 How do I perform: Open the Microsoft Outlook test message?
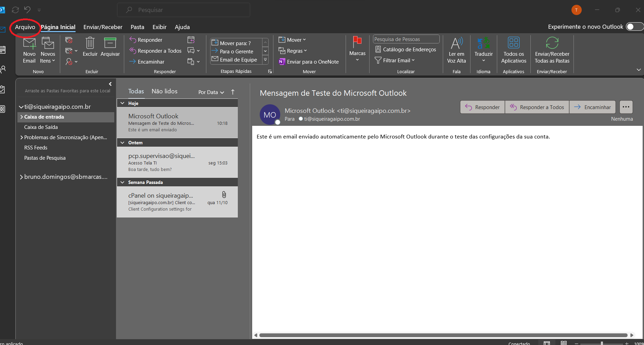[177, 123]
